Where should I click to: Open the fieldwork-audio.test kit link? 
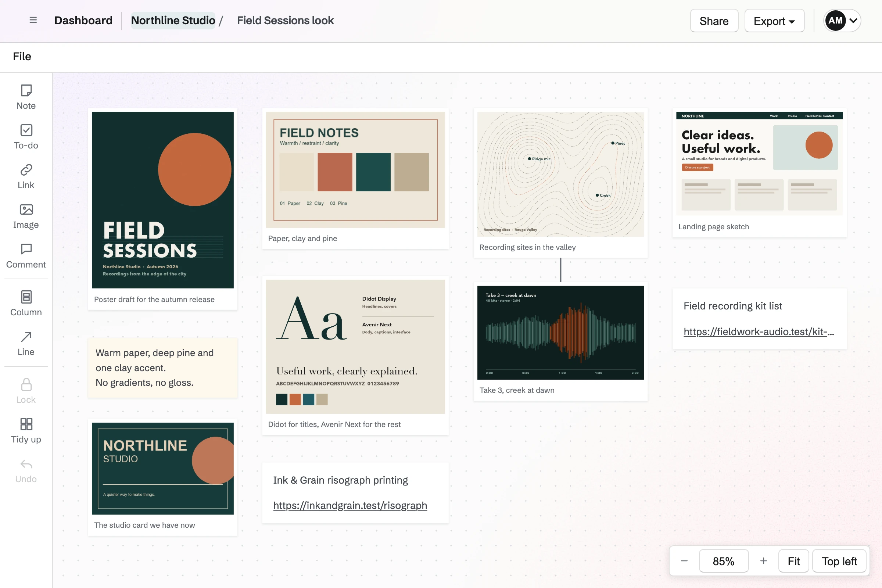[759, 331]
